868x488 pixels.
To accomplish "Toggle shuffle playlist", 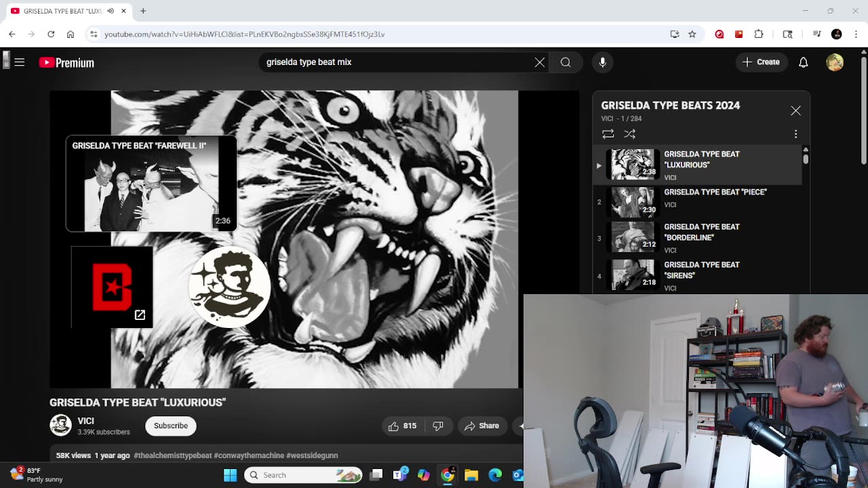I will click(630, 134).
